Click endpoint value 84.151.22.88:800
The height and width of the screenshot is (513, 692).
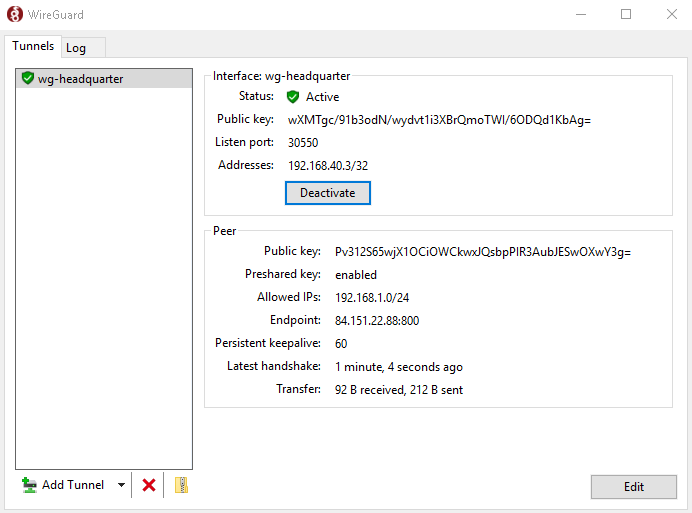[377, 321]
